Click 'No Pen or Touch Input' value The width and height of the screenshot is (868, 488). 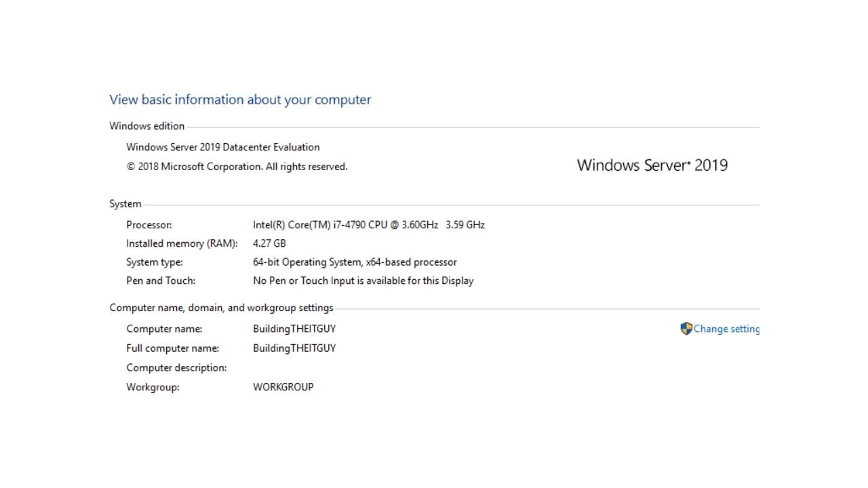point(363,281)
